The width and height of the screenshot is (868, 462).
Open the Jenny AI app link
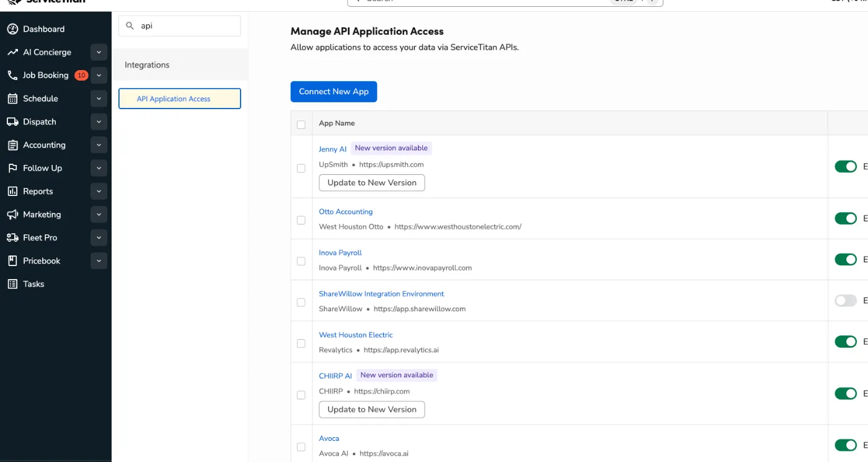333,149
